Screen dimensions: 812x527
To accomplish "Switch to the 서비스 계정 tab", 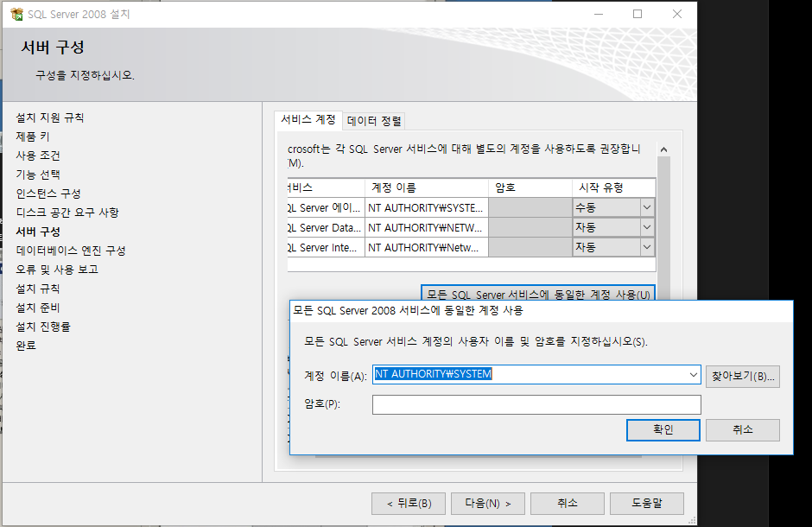I will (x=308, y=119).
